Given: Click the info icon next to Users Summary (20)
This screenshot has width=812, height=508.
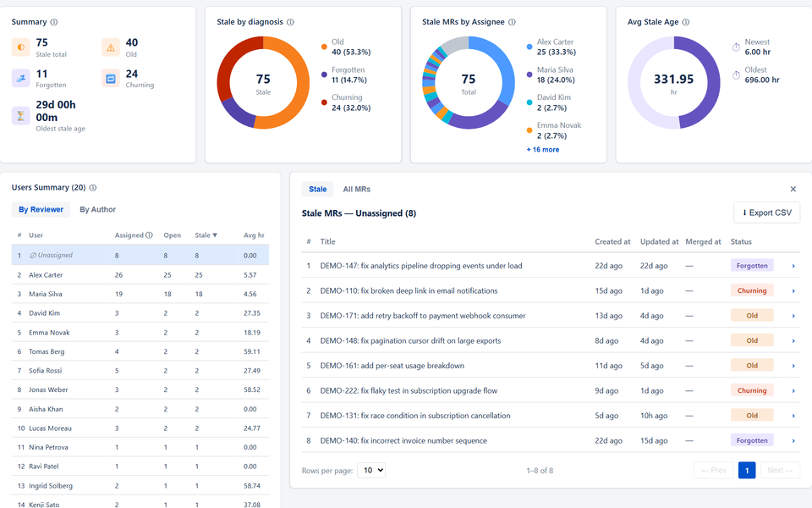Looking at the screenshot, I should click(93, 188).
